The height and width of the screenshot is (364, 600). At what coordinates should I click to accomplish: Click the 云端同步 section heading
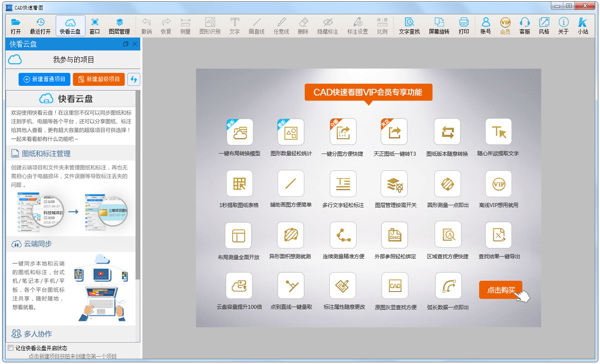38,244
